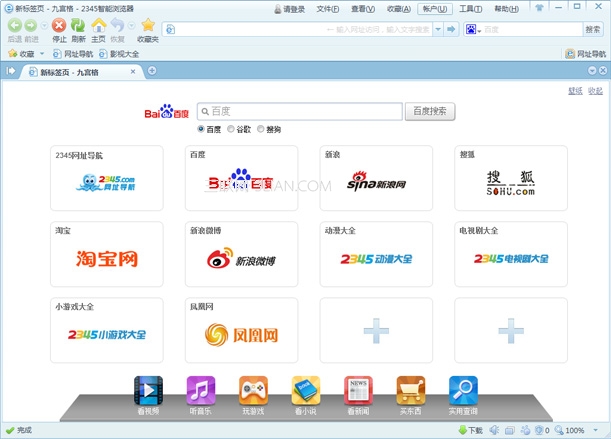Screen dimensions: 611x439
Task: Open the history dropdown beside Forward
Action: point(44,26)
